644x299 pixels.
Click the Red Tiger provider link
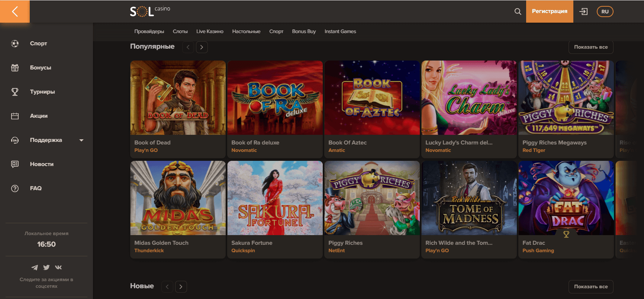click(x=534, y=150)
